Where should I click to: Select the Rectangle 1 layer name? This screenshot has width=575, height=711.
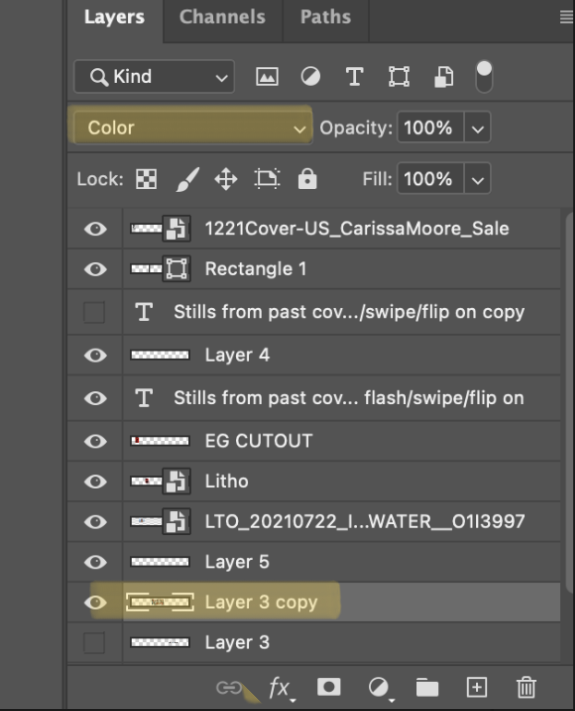[255, 269]
